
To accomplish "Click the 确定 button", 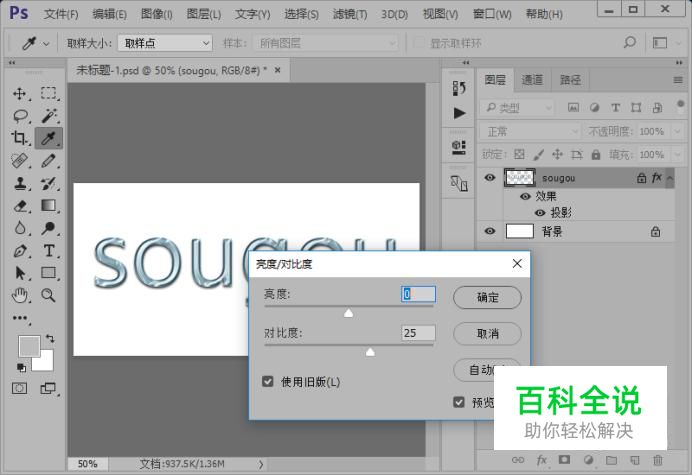I will pos(487,297).
